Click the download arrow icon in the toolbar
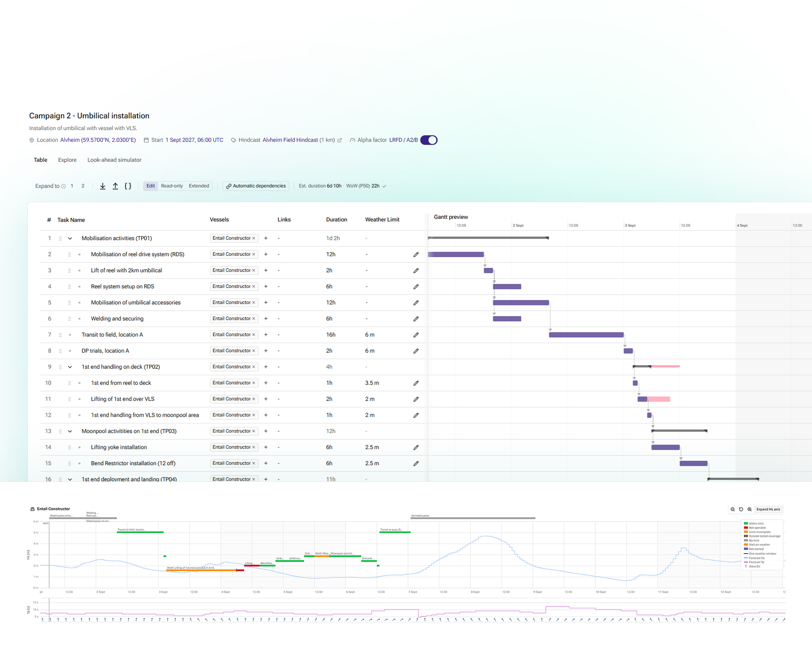812x650 pixels. (103, 186)
